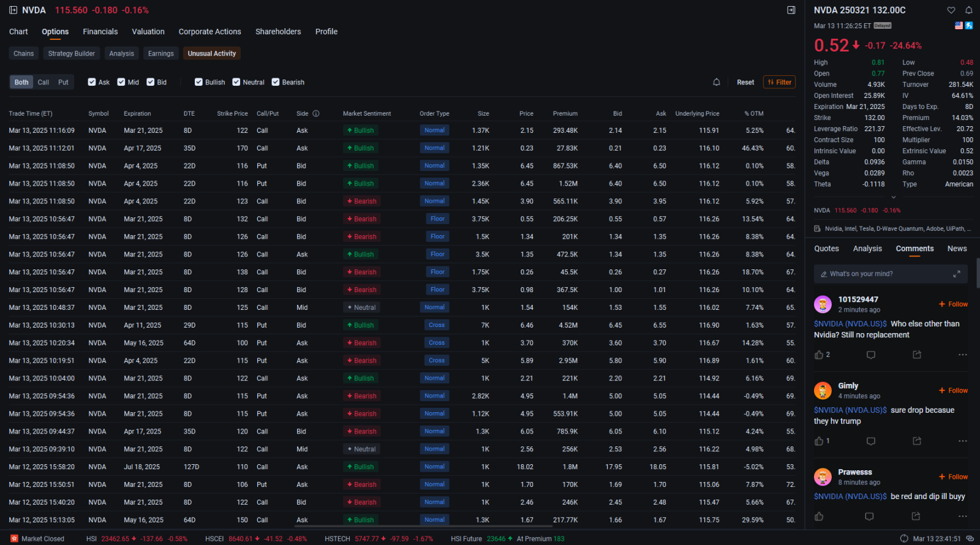Sort table by Strike Price column
Viewport: 980px width, 545px height.
[232, 113]
